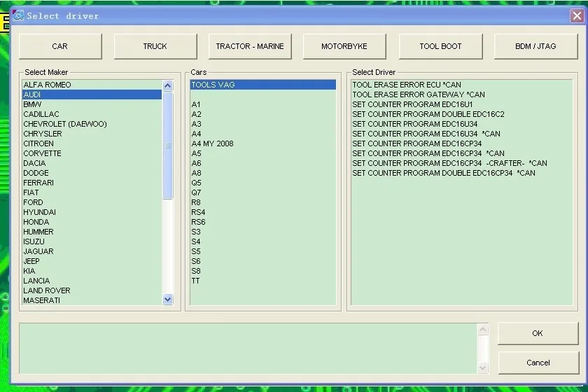Select CORVETTE maker entry
This screenshot has width=588, height=392.
tap(92, 153)
